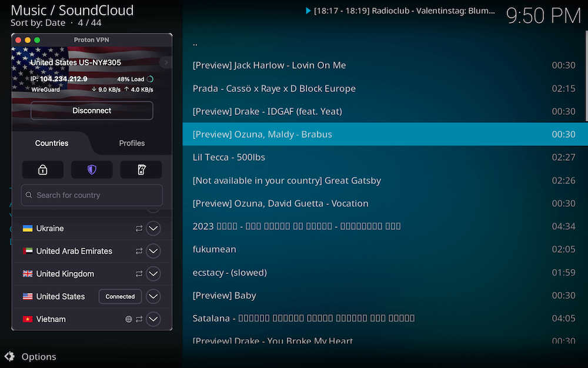Image resolution: width=588 pixels, height=368 pixels.
Task: Select the track starting with 2023
Action: 385,226
